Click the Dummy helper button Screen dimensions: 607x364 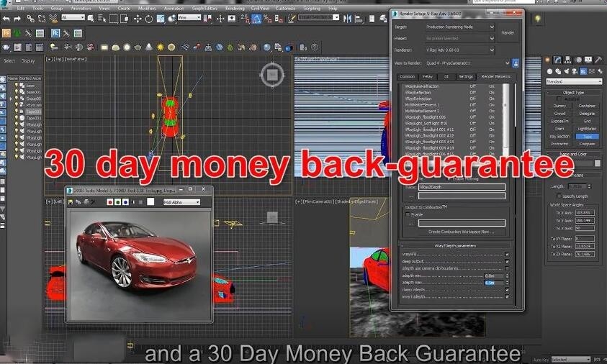tap(559, 106)
